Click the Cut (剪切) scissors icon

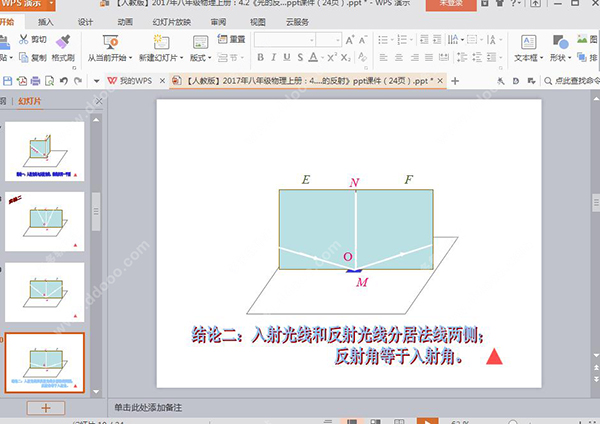pyautogui.click(x=24, y=39)
